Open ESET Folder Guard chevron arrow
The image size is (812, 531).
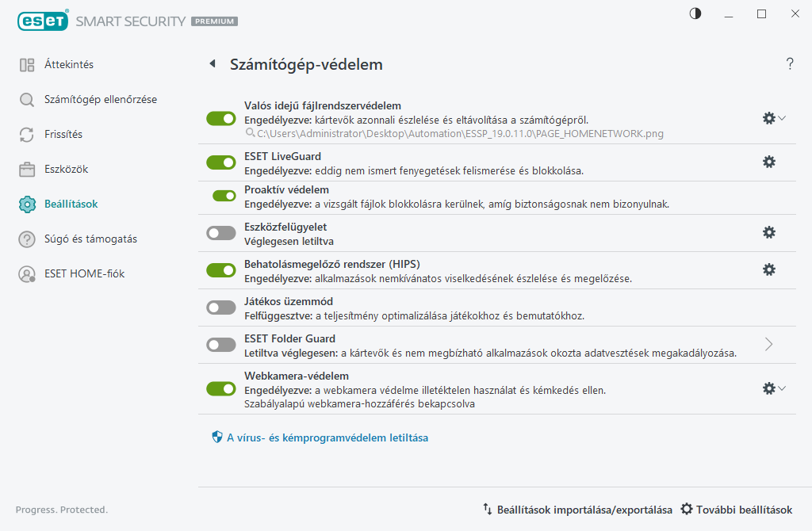pos(768,344)
